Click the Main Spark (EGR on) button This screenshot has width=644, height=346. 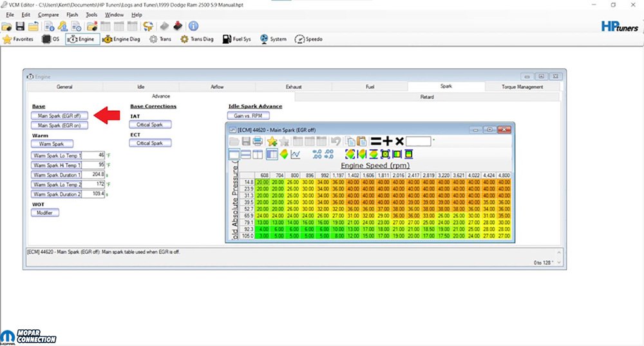pyautogui.click(x=59, y=126)
